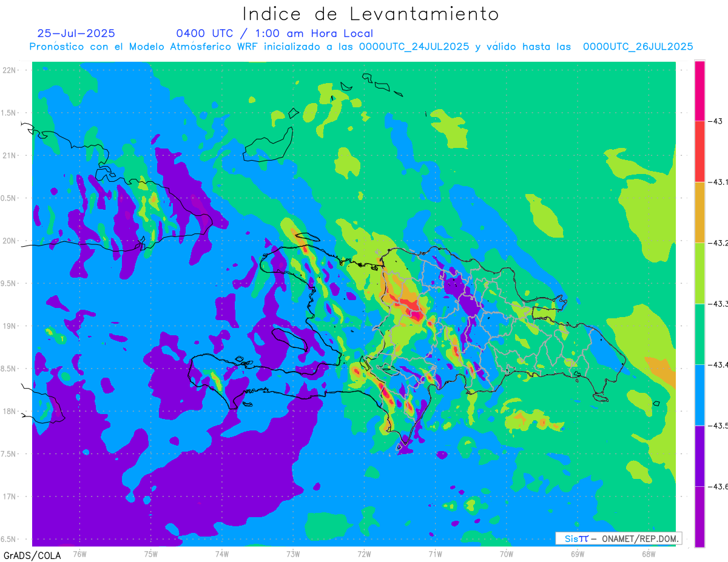The image size is (728, 562).
Task: Click the teal-green swatch in the color bar
Action: pos(699,334)
